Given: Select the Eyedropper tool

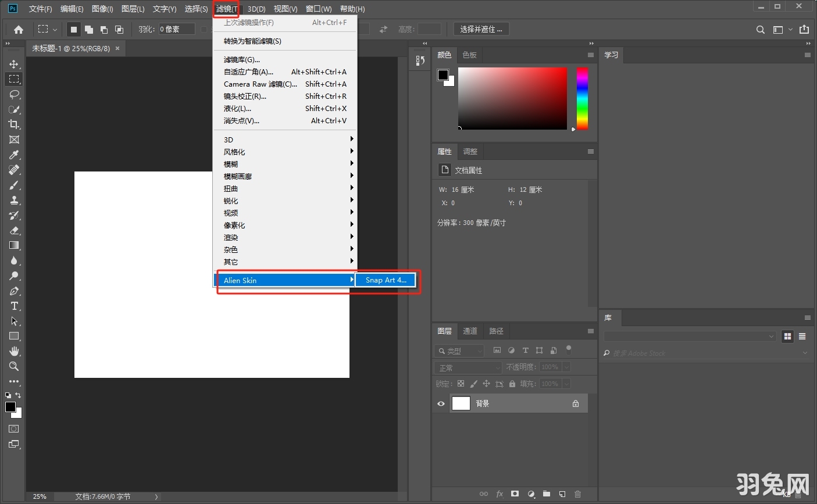Looking at the screenshot, I should (13, 155).
